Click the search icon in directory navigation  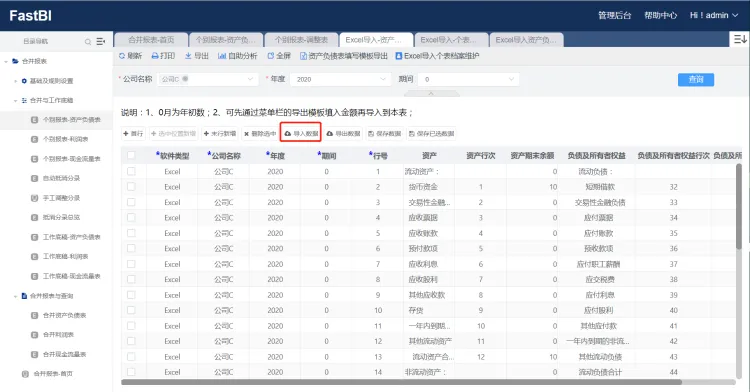point(88,42)
